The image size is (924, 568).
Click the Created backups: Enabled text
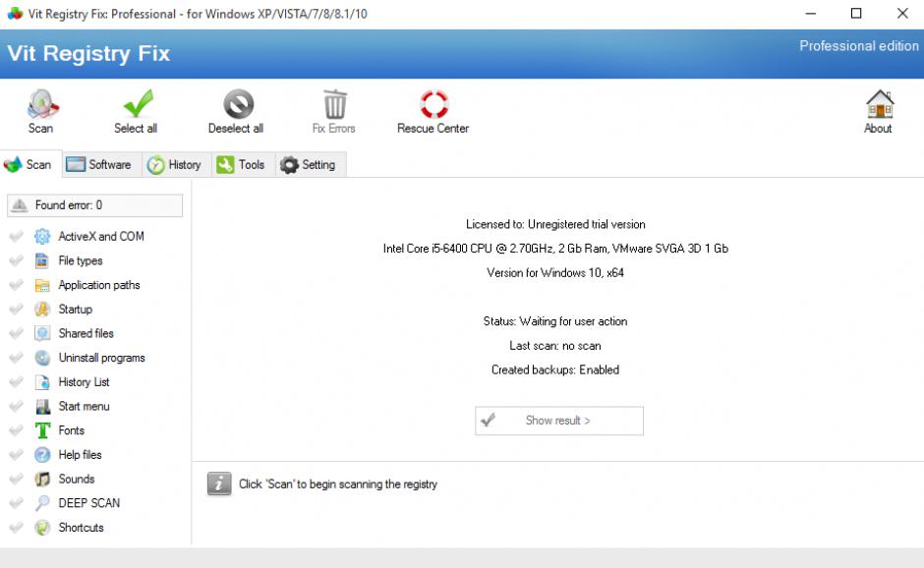click(x=555, y=370)
